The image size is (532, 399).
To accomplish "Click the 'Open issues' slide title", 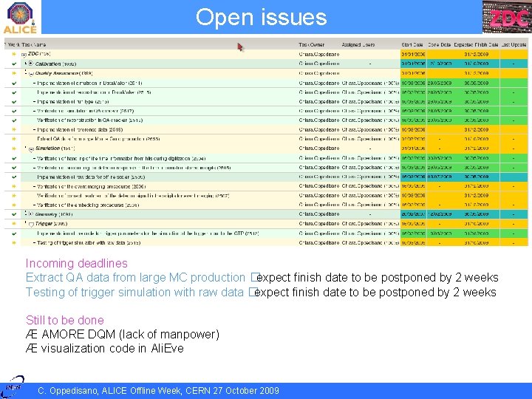I will (262, 17).
